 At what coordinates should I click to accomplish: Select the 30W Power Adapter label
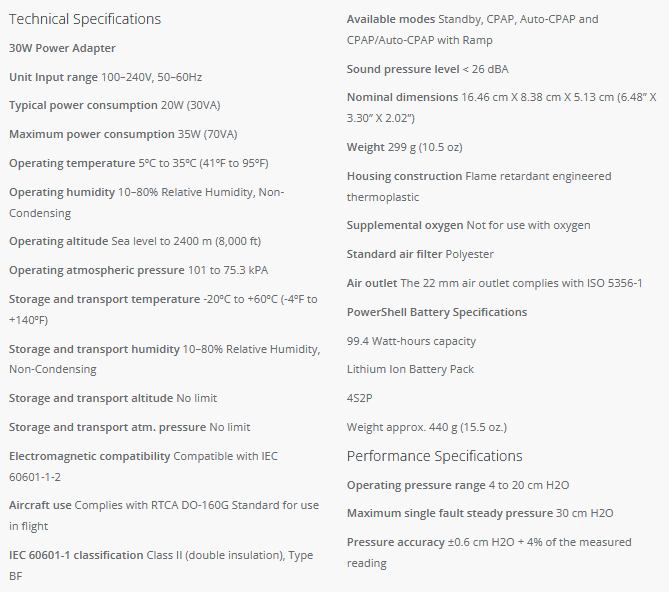pos(62,48)
